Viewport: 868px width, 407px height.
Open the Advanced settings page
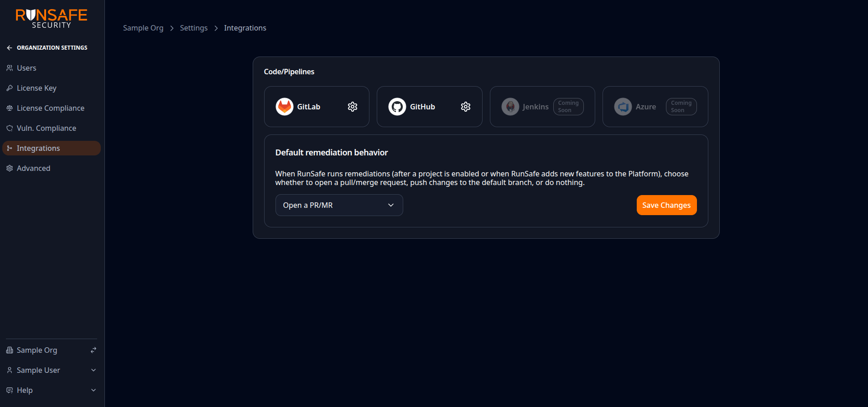(52, 168)
